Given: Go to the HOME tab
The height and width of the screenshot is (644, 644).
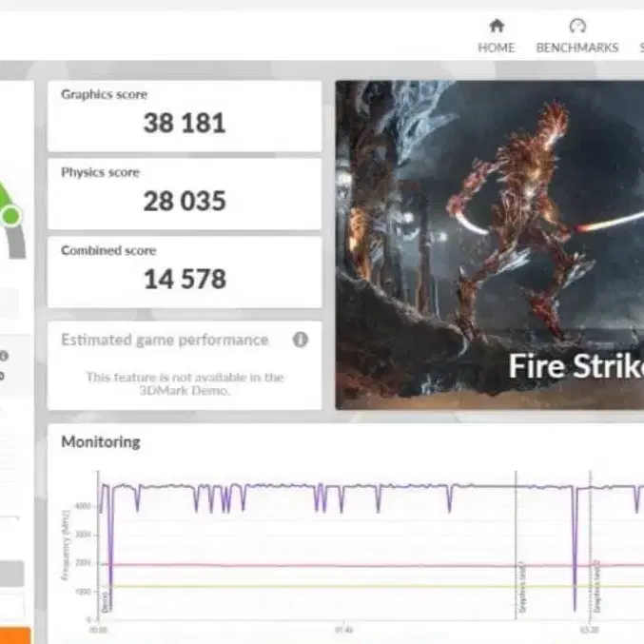Looking at the screenshot, I should (x=496, y=36).
